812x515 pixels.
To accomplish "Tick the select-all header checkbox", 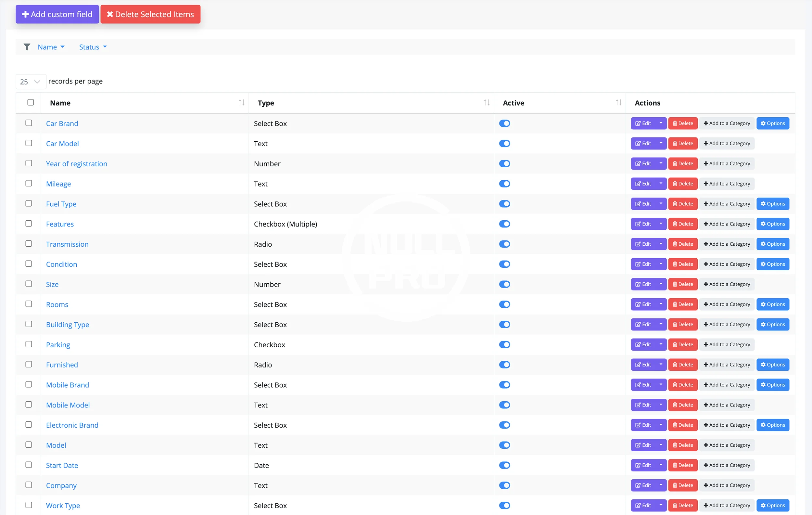I will pyautogui.click(x=31, y=102).
